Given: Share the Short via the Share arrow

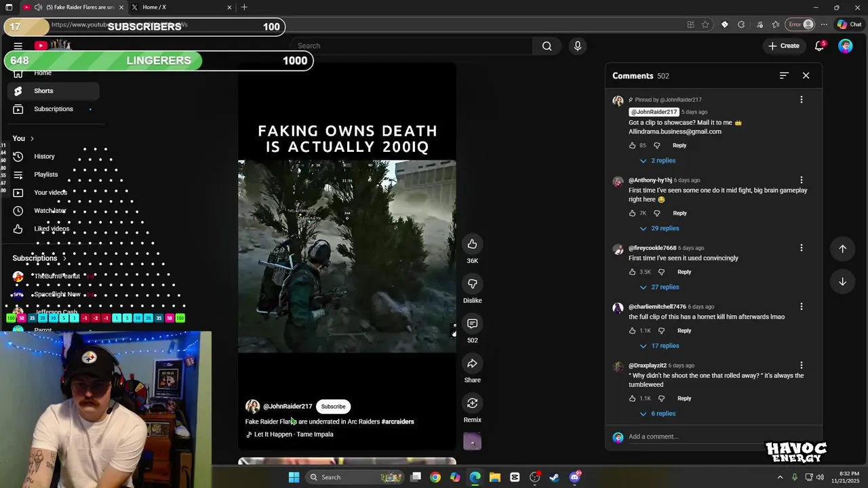Looking at the screenshot, I should pos(472,364).
